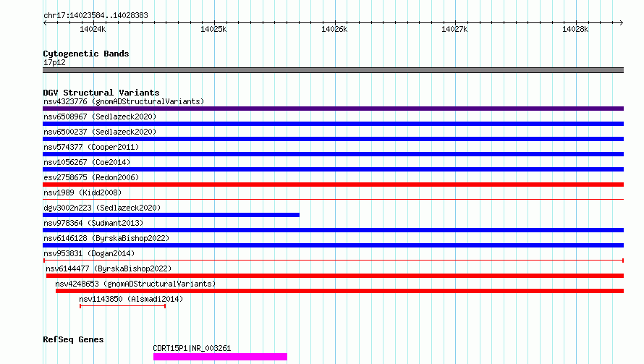Select the thin red nsv953831 variant line
The height and width of the screenshot is (364, 644).
334,261
